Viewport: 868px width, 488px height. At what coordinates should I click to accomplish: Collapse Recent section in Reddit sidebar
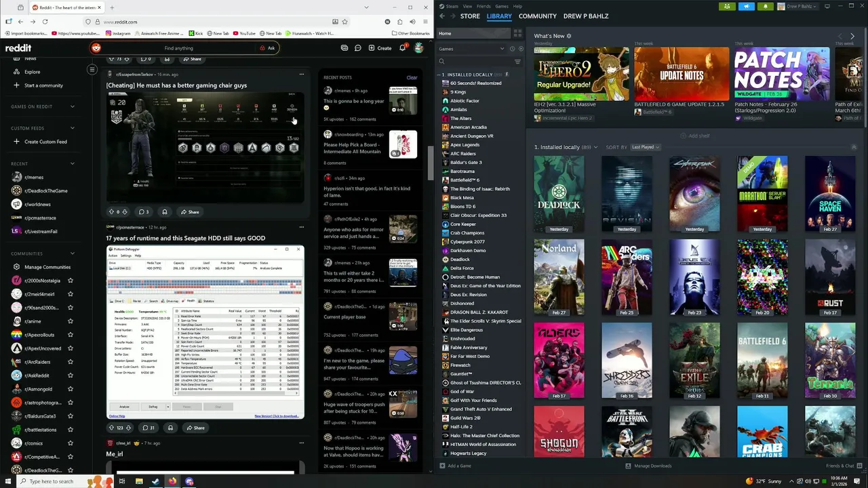point(73,163)
